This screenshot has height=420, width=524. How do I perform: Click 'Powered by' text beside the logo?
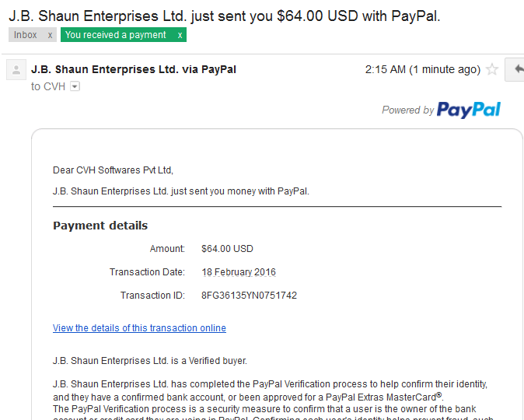coord(407,110)
